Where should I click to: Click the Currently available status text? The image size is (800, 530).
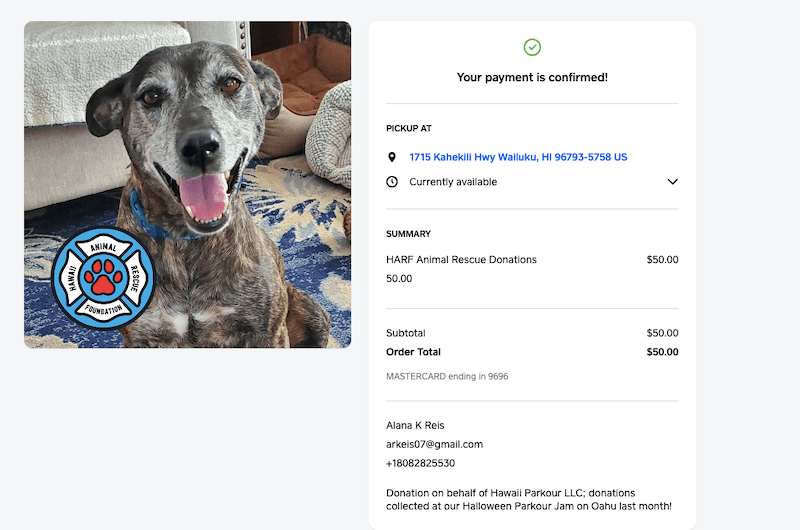[x=453, y=182]
